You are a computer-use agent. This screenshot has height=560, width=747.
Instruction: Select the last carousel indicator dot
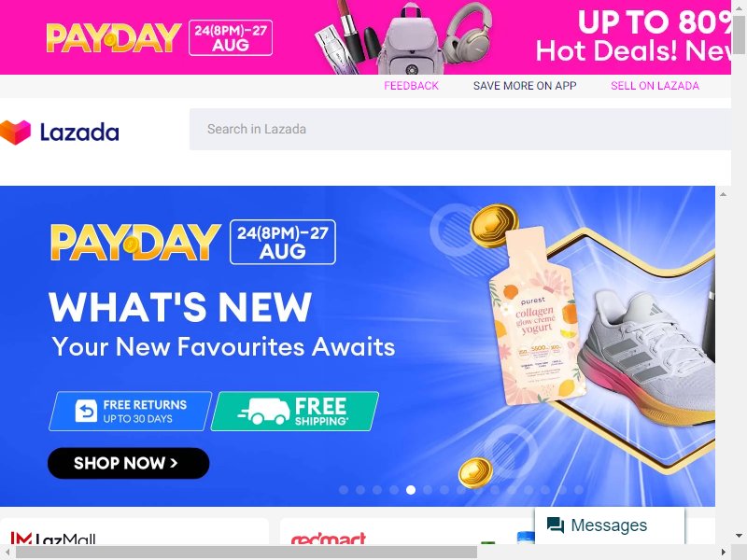579,490
